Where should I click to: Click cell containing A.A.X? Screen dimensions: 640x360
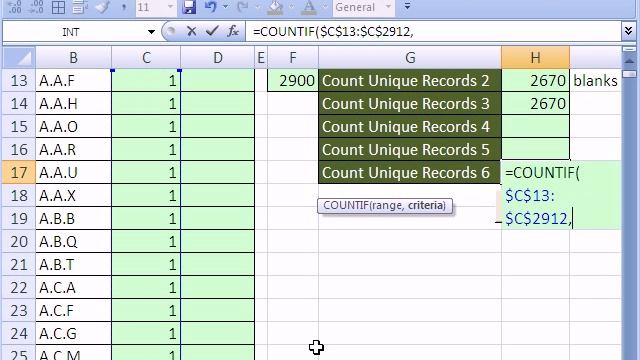point(73,195)
